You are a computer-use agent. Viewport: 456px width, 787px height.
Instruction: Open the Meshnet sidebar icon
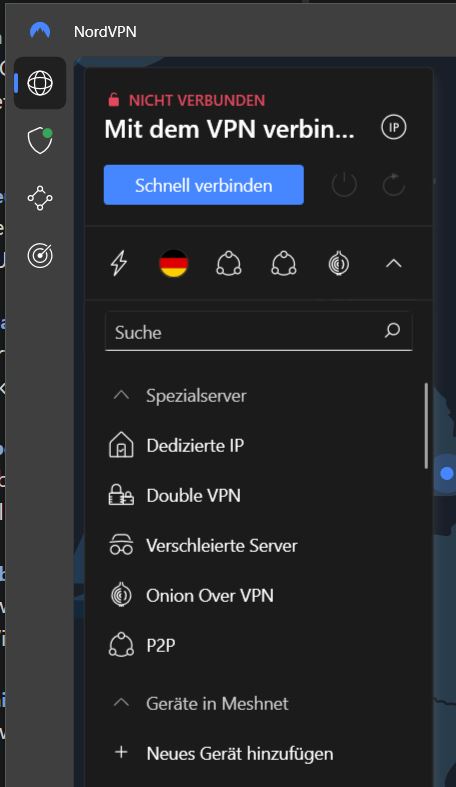click(40, 198)
